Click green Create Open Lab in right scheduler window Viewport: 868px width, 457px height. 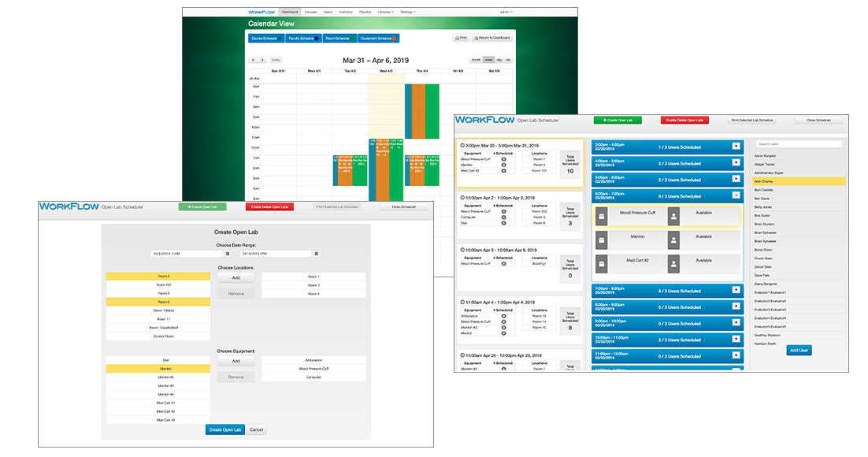(618, 120)
